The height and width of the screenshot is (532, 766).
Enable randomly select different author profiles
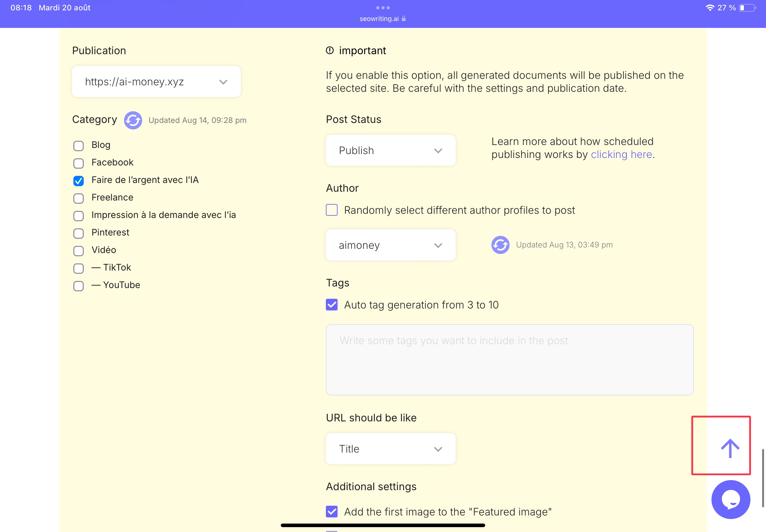(x=331, y=210)
